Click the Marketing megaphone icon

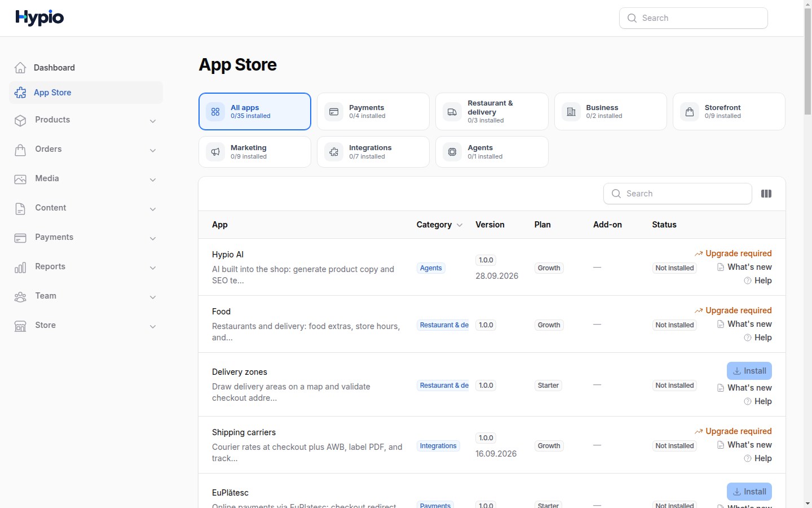215,152
